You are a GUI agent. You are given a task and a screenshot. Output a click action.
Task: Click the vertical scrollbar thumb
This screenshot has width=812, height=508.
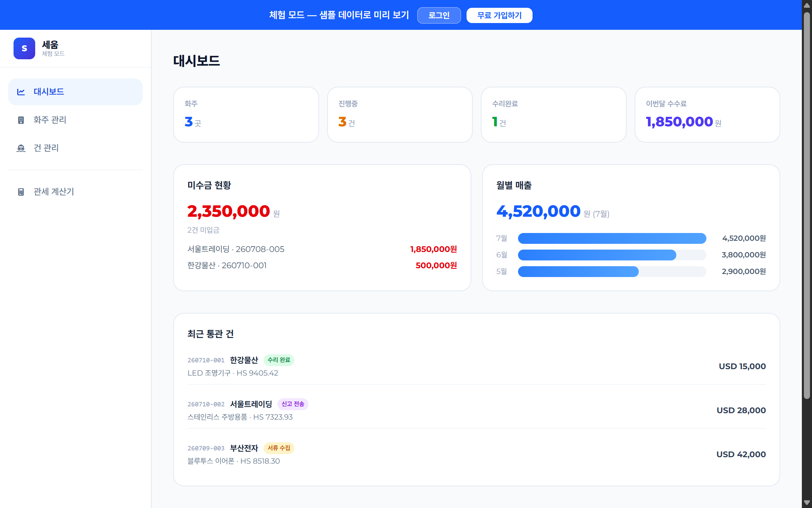coord(807,206)
